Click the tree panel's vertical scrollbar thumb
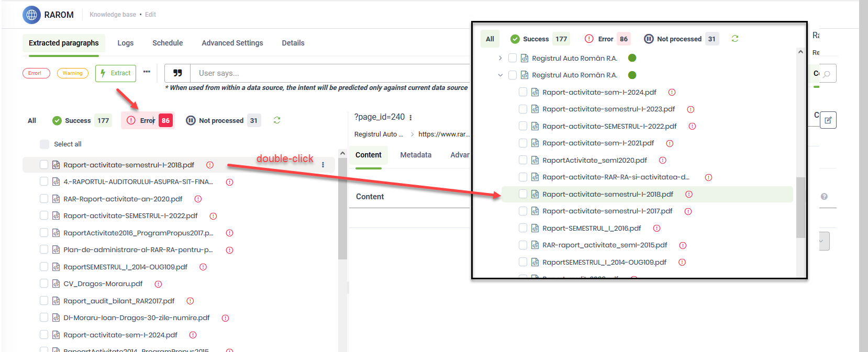The height and width of the screenshot is (352, 868). [x=800, y=208]
